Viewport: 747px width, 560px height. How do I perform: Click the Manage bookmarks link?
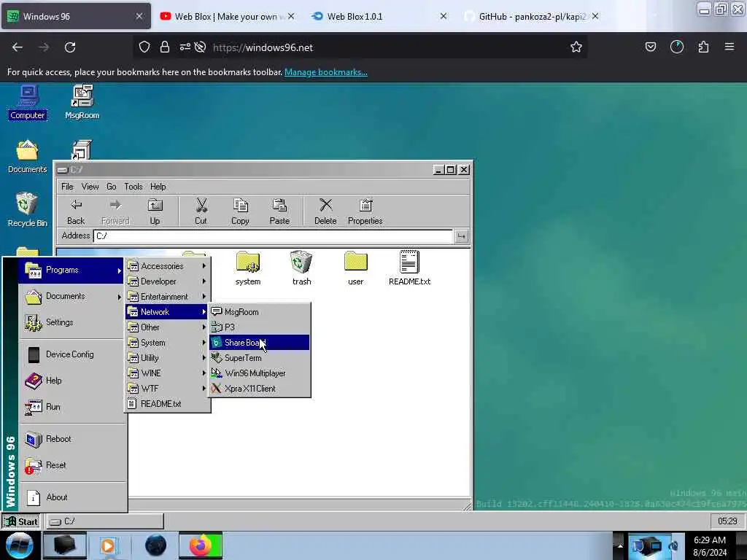326,72
